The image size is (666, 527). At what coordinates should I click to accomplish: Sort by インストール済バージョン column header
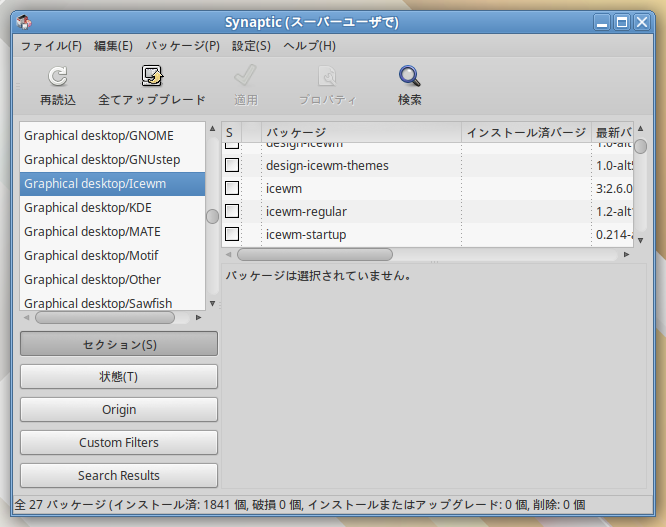527,132
